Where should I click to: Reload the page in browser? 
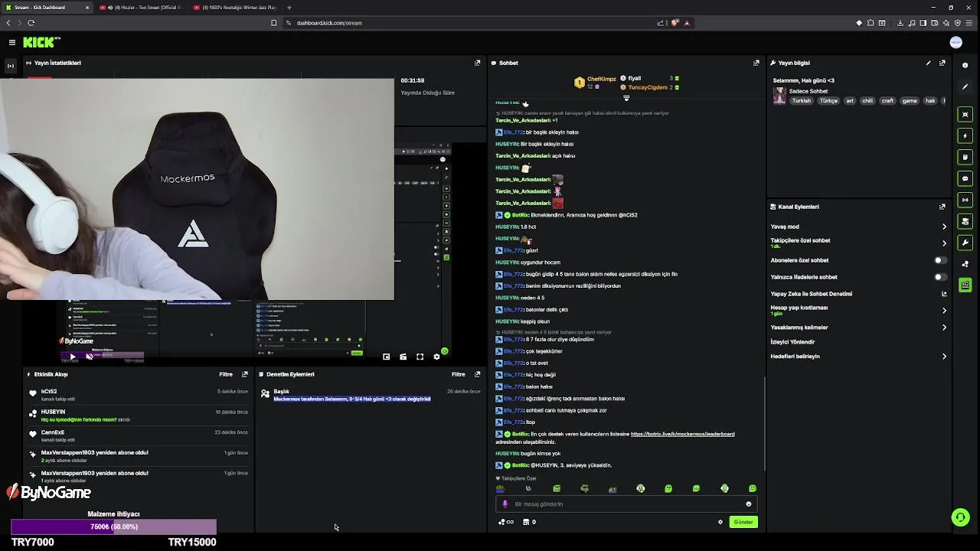(x=31, y=23)
